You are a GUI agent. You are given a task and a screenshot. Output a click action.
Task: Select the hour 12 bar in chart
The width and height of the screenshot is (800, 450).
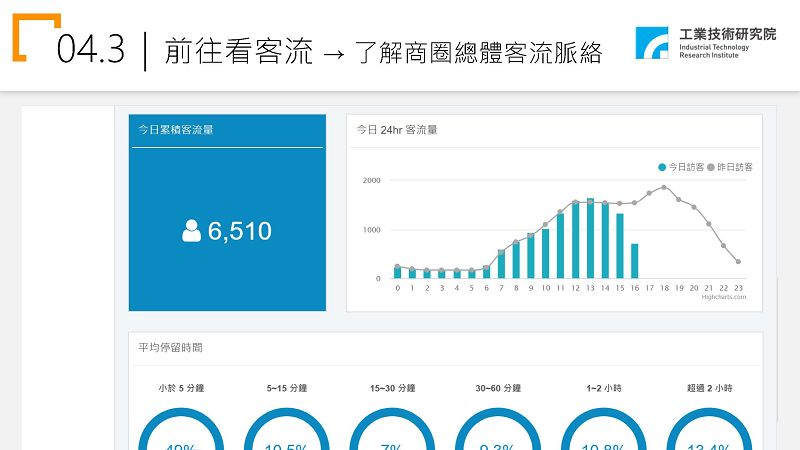[x=576, y=240]
